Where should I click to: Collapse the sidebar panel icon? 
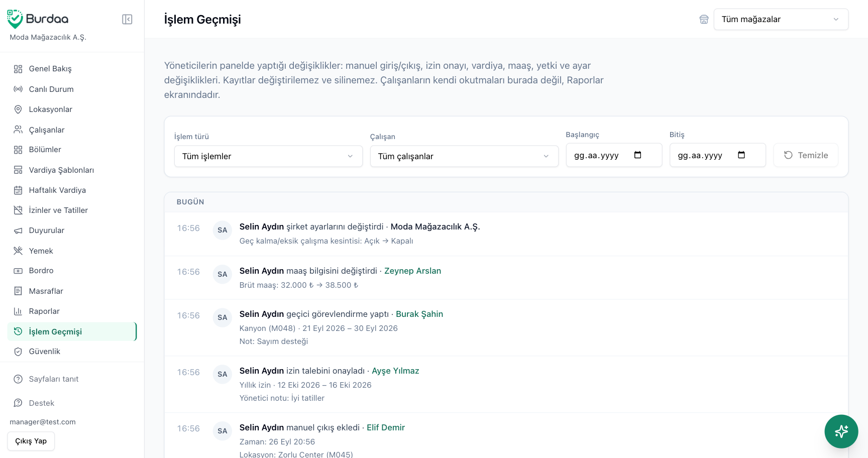tap(127, 19)
